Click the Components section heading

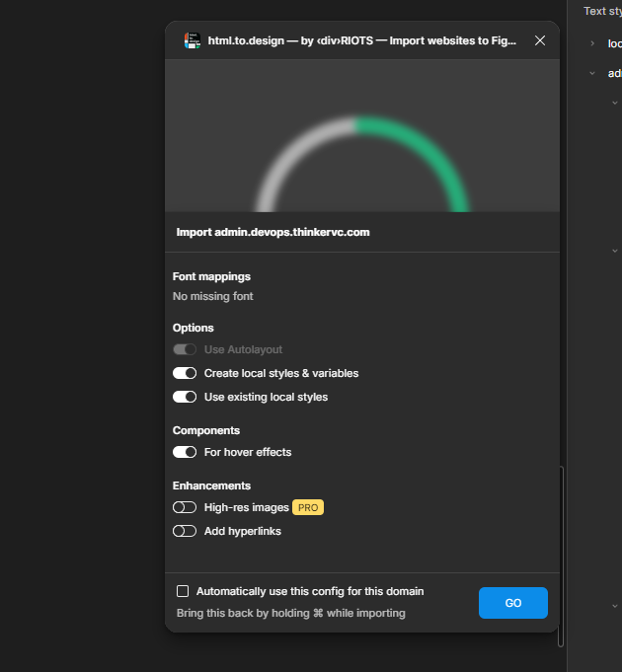tap(206, 430)
